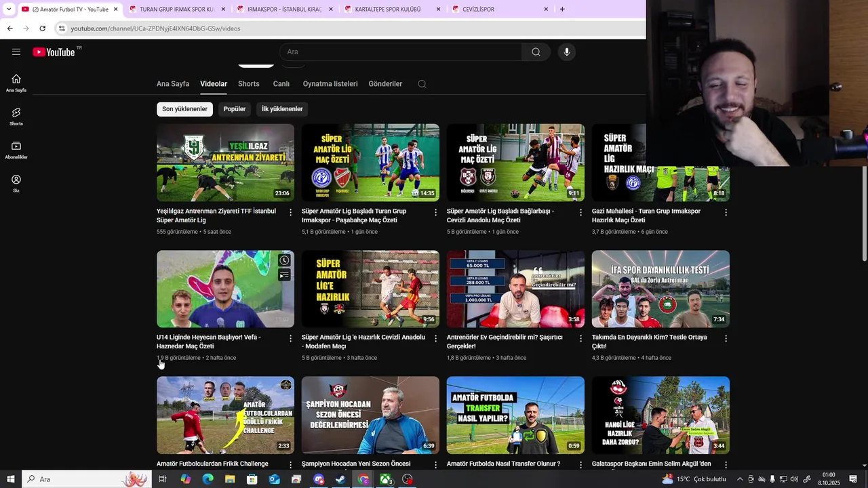Open options for Yeşilılgaz Antrenman Ziyareti video
The image size is (868, 488).
(x=291, y=212)
